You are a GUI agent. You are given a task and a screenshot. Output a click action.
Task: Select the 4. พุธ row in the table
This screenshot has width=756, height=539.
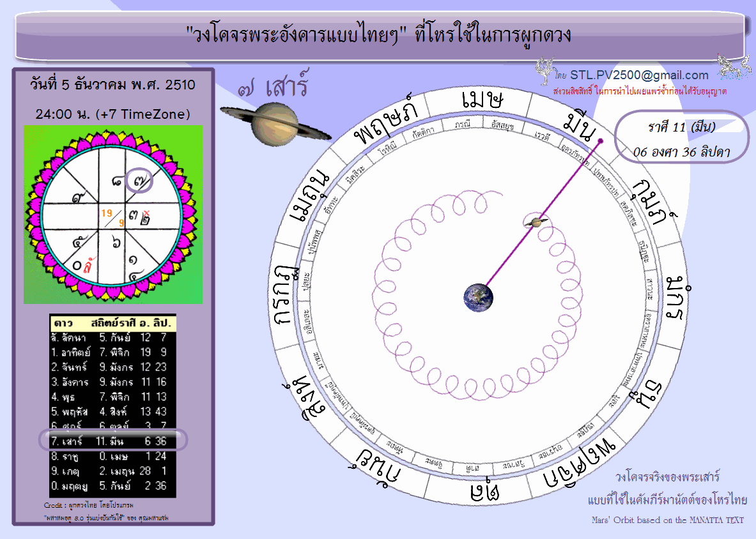113,397
